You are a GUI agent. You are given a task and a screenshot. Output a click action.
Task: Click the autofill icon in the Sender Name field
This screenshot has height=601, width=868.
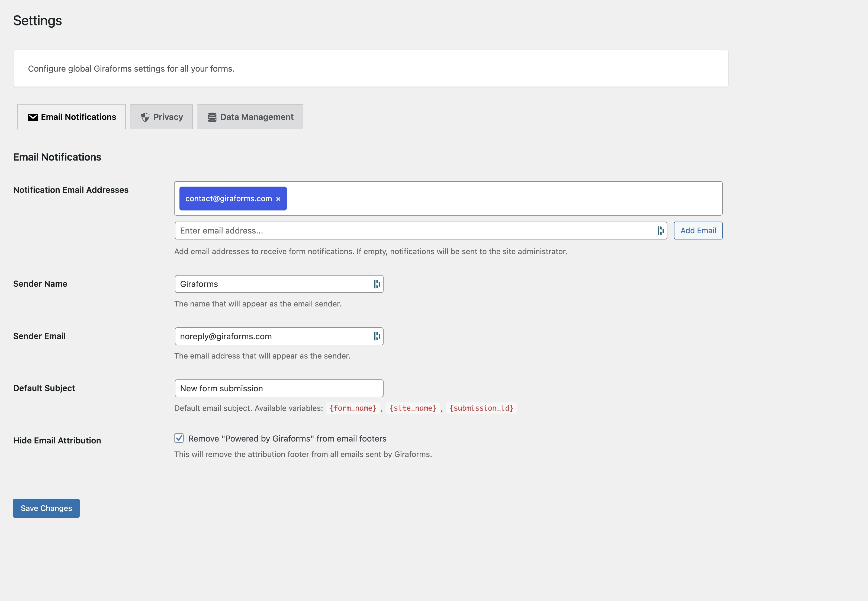pos(377,284)
